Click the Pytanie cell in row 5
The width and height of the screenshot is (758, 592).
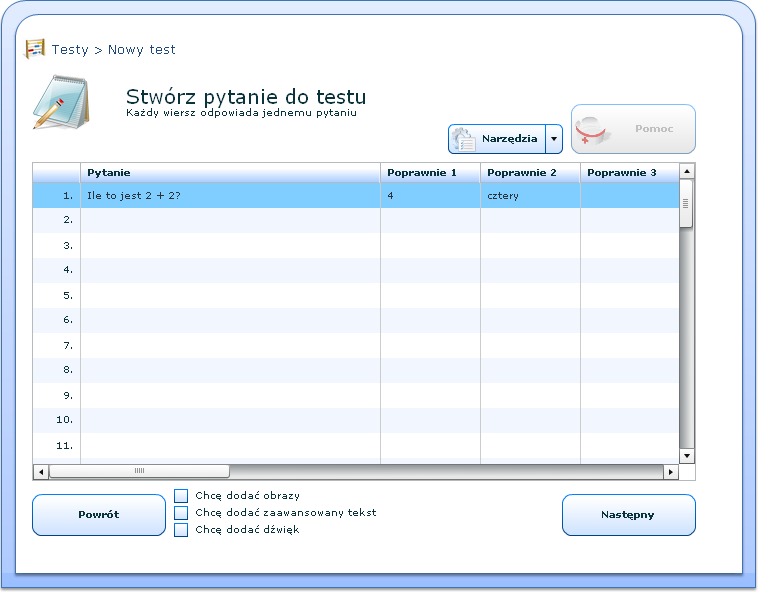tap(230, 295)
